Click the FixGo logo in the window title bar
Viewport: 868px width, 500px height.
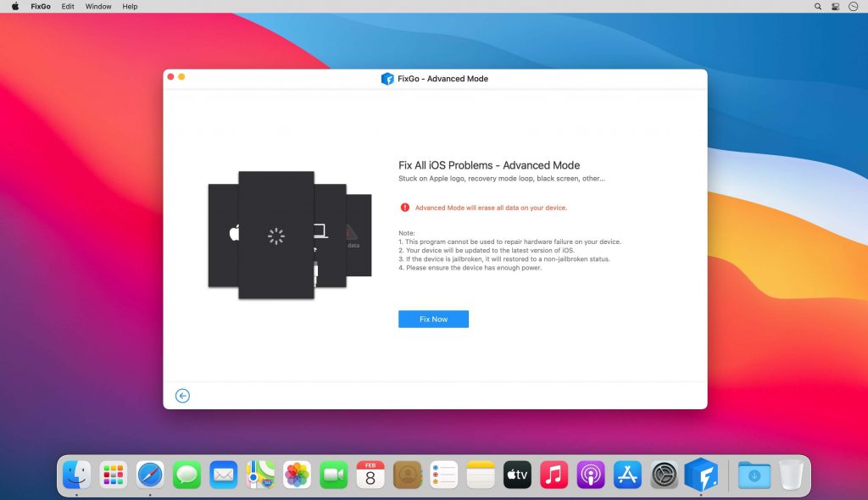(385, 78)
